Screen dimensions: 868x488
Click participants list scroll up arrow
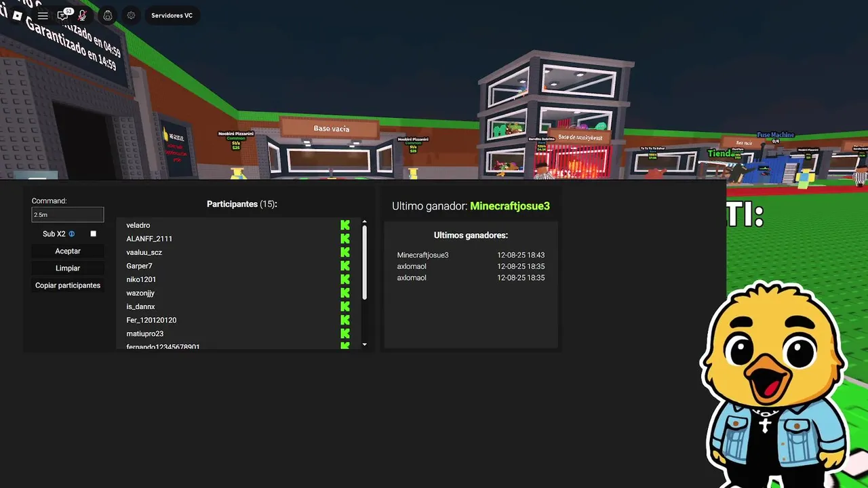(x=365, y=222)
